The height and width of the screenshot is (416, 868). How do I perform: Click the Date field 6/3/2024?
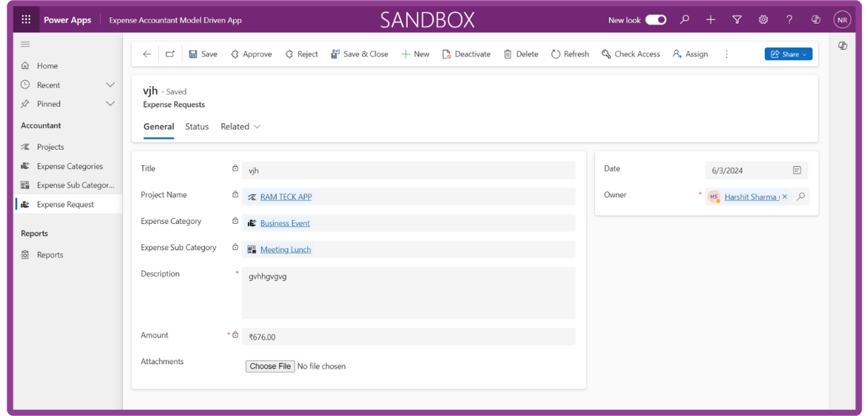coord(756,171)
